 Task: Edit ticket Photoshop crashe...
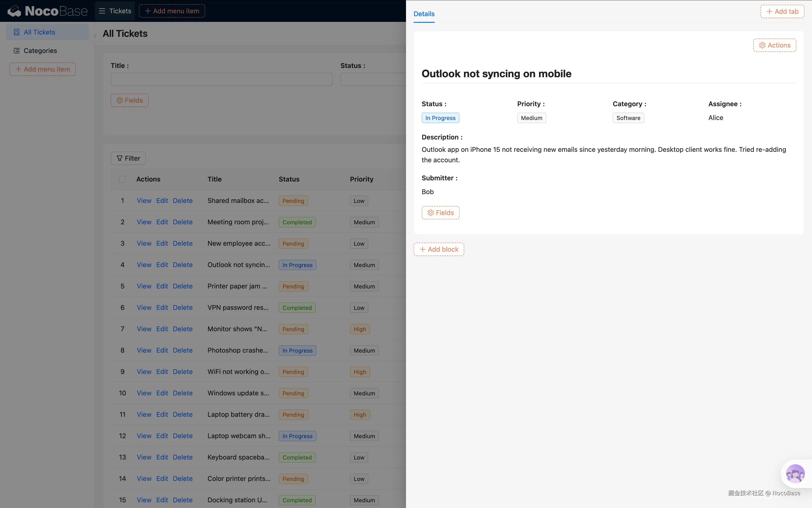[162, 350]
